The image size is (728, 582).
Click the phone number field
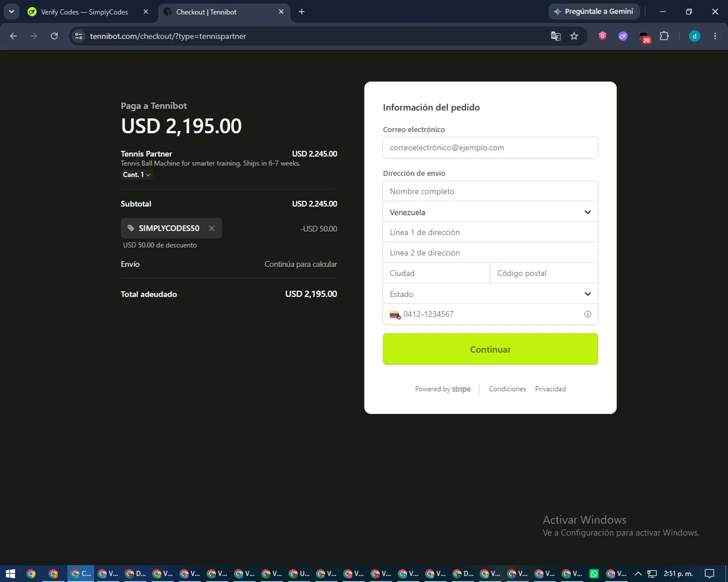click(490, 314)
